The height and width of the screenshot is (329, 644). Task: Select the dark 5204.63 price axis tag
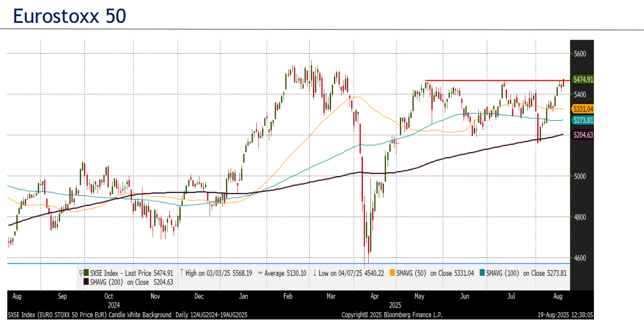click(x=582, y=135)
